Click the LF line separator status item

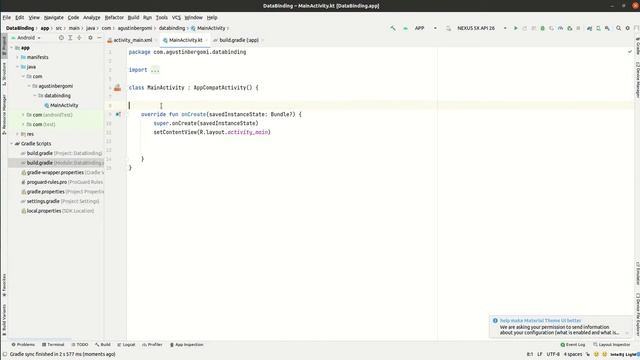point(540,354)
